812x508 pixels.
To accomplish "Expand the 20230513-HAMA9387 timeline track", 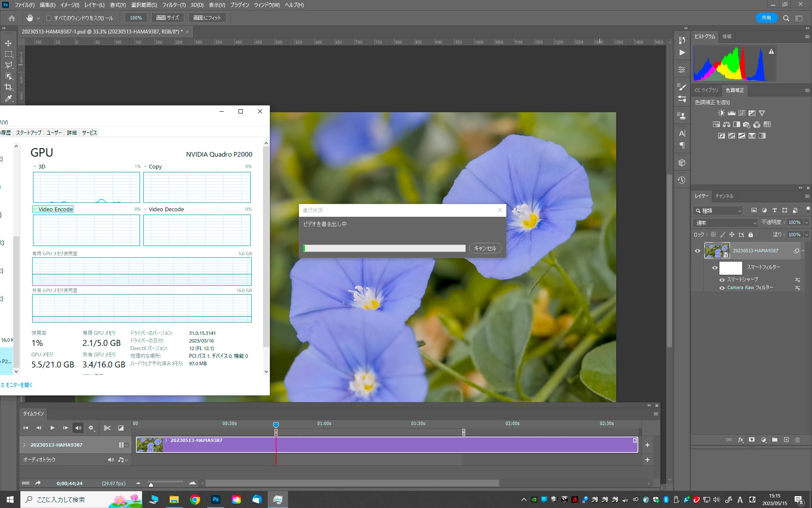I will pos(25,445).
